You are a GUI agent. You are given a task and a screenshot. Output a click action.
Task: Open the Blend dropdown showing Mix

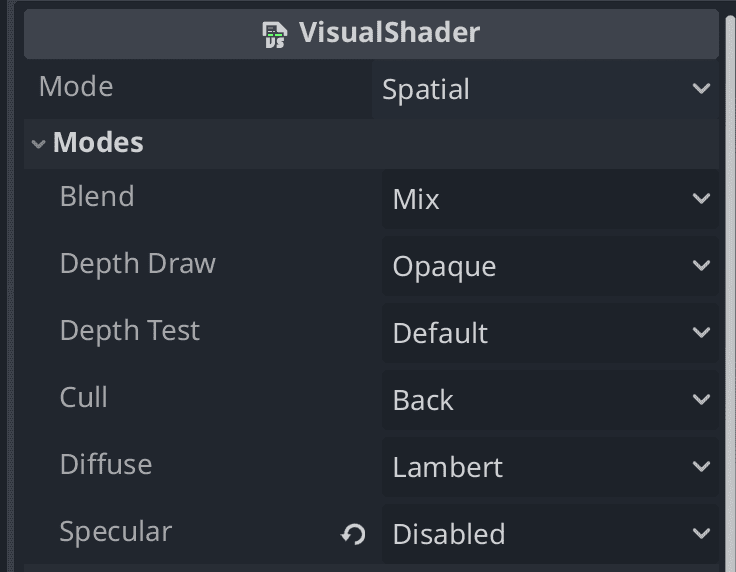pyautogui.click(x=549, y=200)
